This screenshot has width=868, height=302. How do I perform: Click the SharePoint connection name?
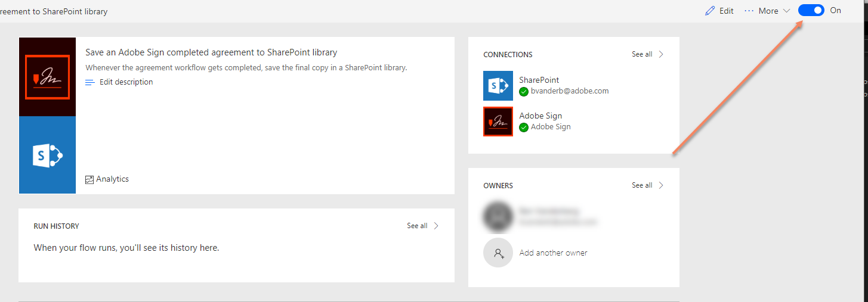tap(539, 80)
